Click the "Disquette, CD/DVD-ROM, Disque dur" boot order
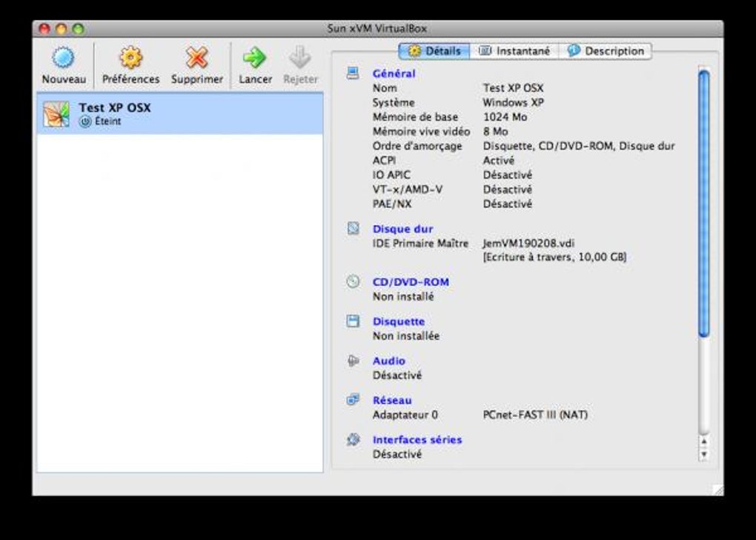 579,146
